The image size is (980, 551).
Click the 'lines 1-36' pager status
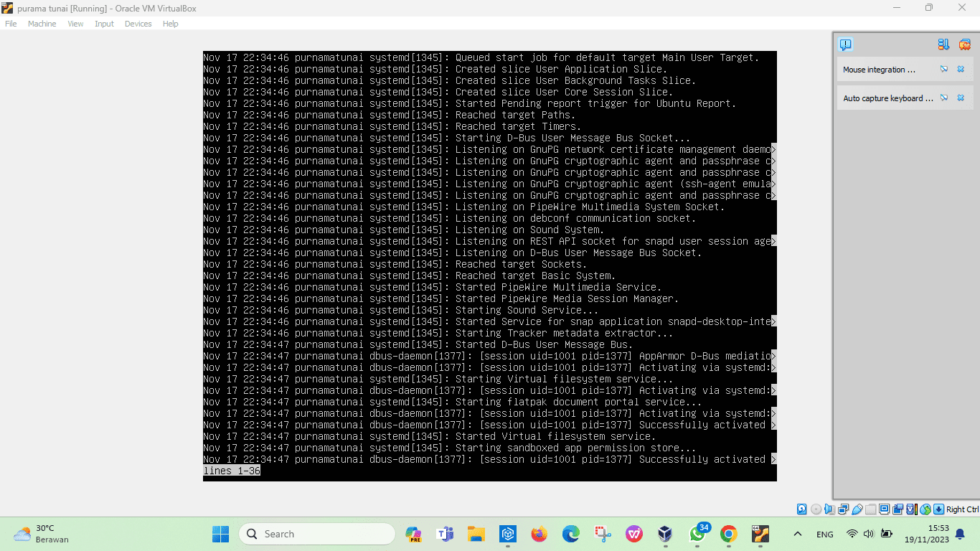232,471
